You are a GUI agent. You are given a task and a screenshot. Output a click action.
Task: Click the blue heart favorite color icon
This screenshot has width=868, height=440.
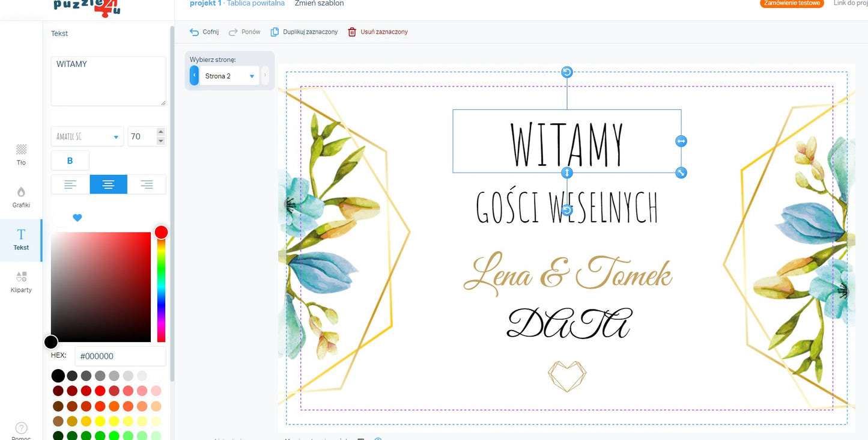77,218
